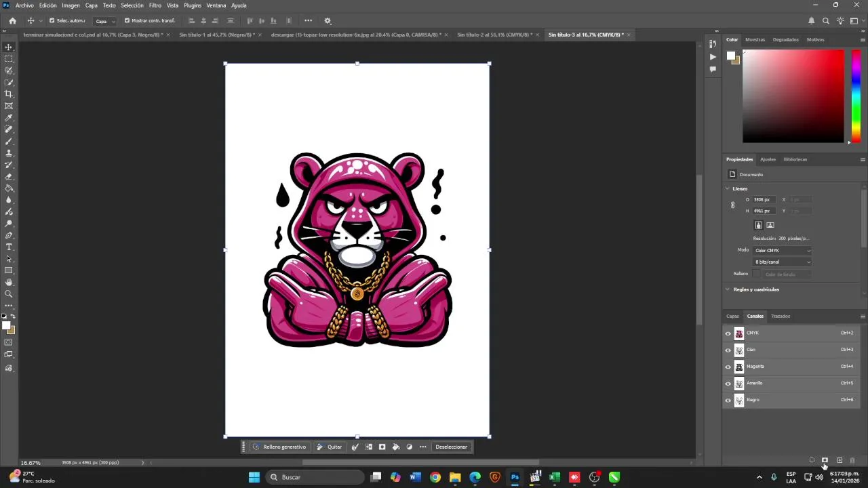This screenshot has width=868, height=488.
Task: Select the Move tool in the left toolbar
Action: [x=9, y=47]
